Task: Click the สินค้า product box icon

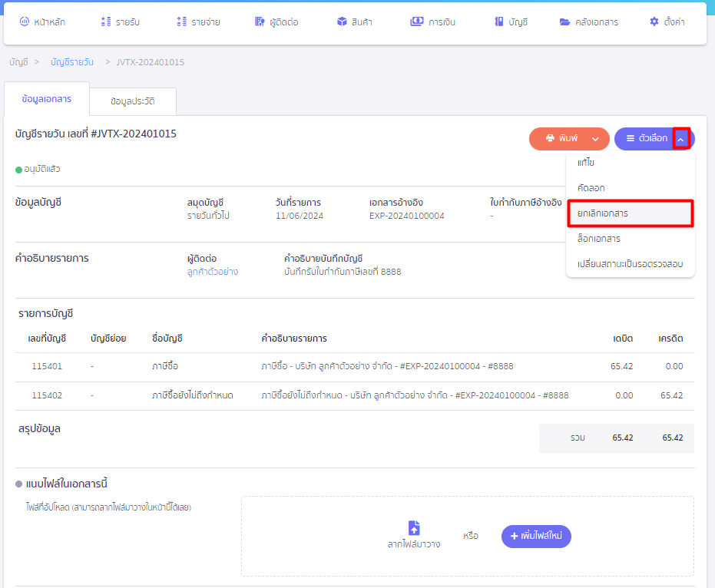Action: pos(342,21)
